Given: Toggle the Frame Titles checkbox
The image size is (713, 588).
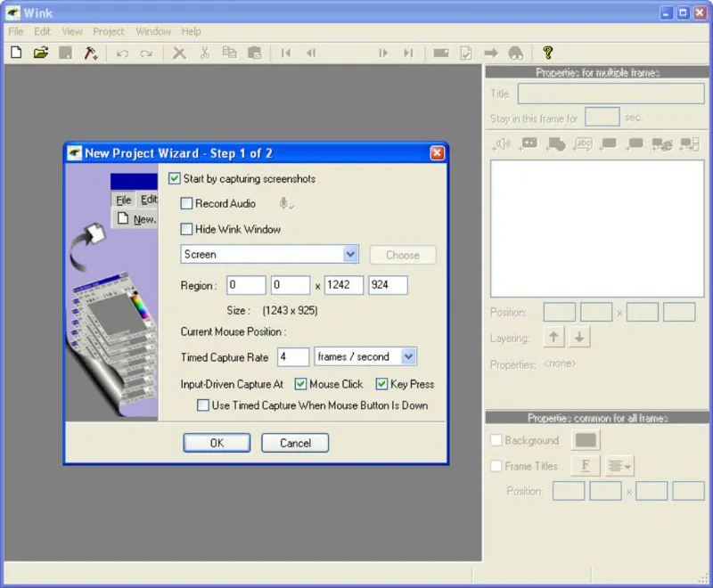Looking at the screenshot, I should tap(496, 466).
